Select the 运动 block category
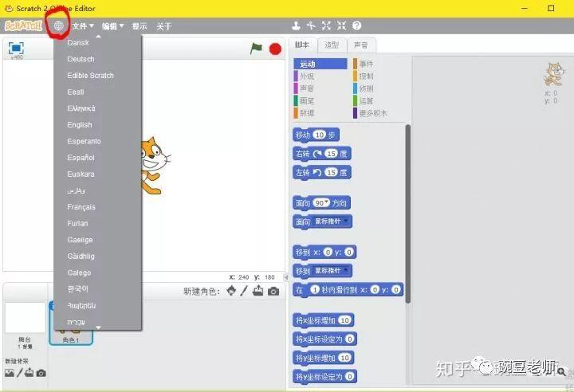This screenshot has height=392, width=574. pos(320,64)
